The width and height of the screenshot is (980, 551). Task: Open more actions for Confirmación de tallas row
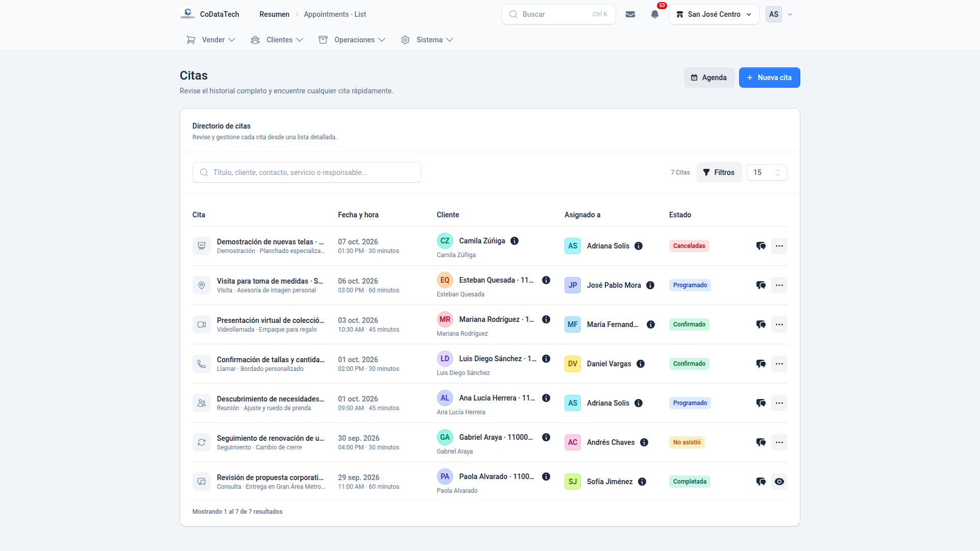[x=779, y=364]
